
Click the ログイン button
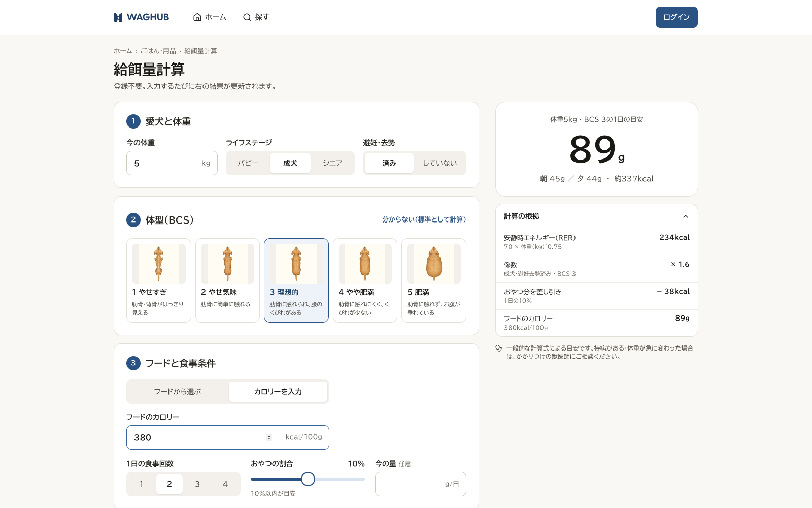676,17
